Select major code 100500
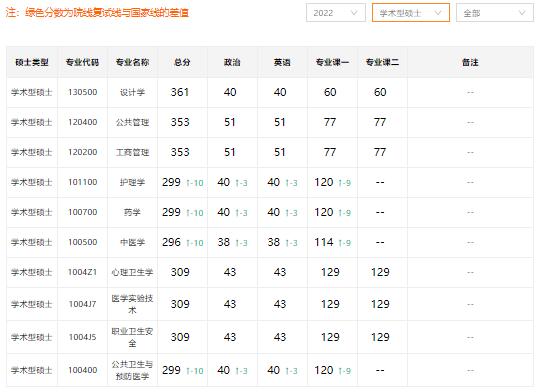The width and height of the screenshot is (538, 392). point(82,242)
